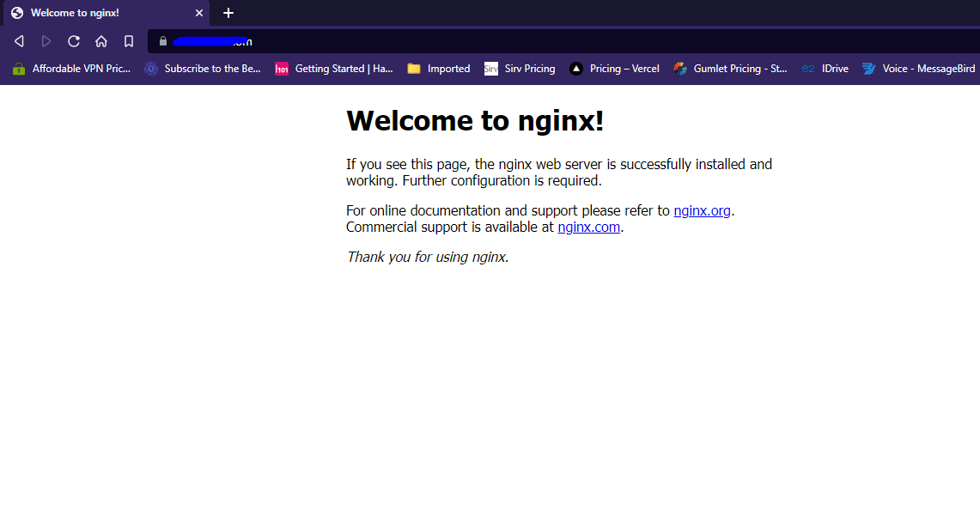Open the browser home page
Image resolution: width=980 pixels, height=516 pixels.
click(x=101, y=41)
